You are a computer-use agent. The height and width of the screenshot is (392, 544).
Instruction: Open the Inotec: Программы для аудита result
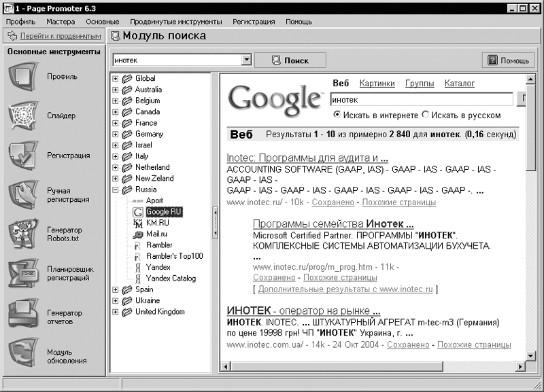(x=307, y=158)
